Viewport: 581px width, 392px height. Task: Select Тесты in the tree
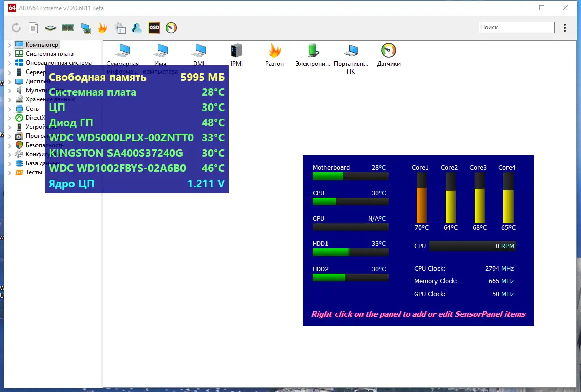pos(34,172)
